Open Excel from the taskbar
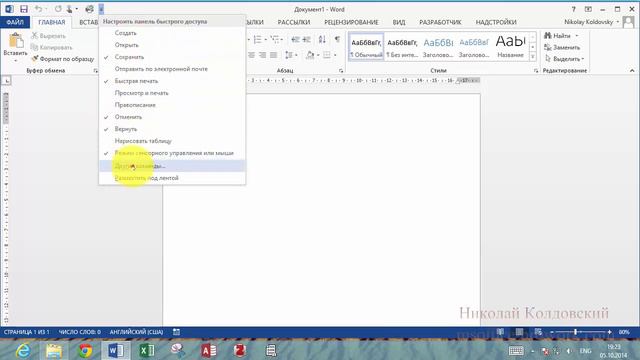The height and width of the screenshot is (360, 640). tap(147, 350)
